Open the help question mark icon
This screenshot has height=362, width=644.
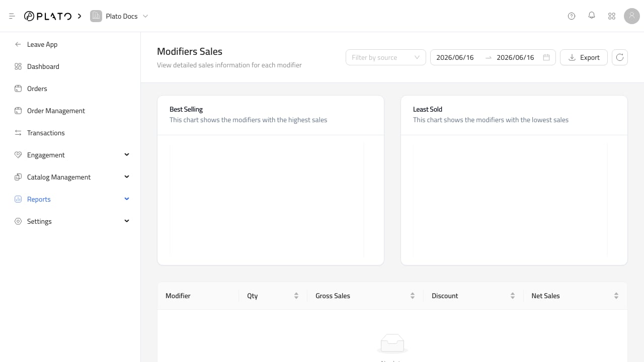click(572, 16)
